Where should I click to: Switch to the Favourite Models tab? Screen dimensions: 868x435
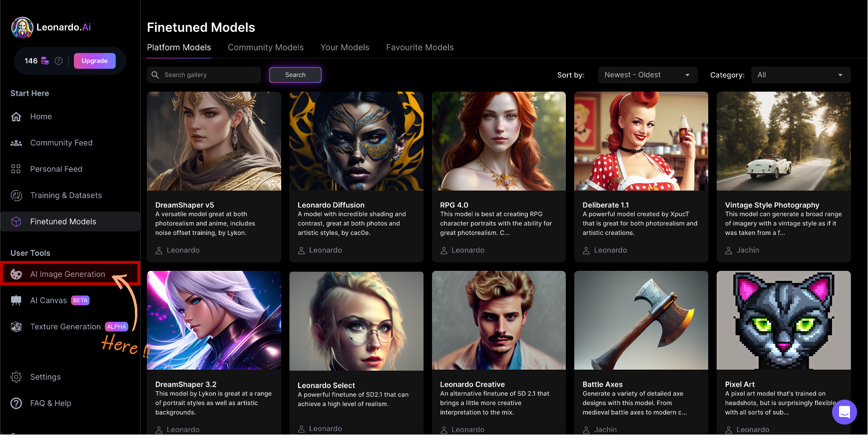tap(420, 47)
